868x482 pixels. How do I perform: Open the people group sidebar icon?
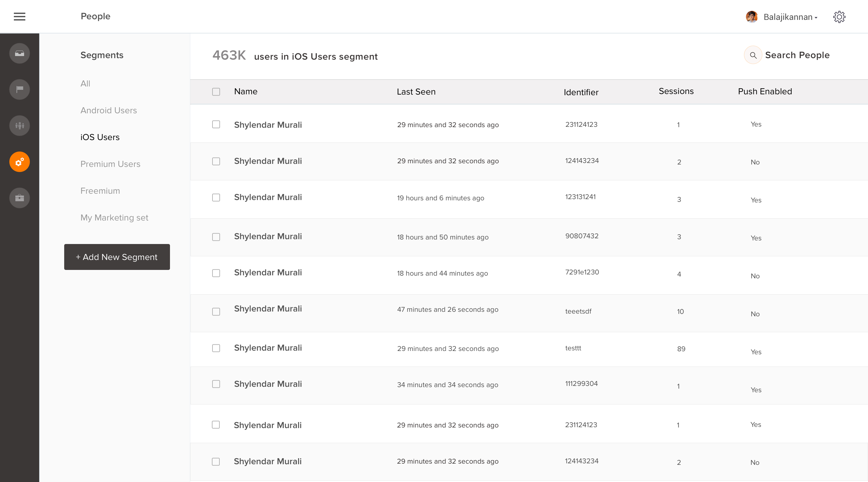20,126
